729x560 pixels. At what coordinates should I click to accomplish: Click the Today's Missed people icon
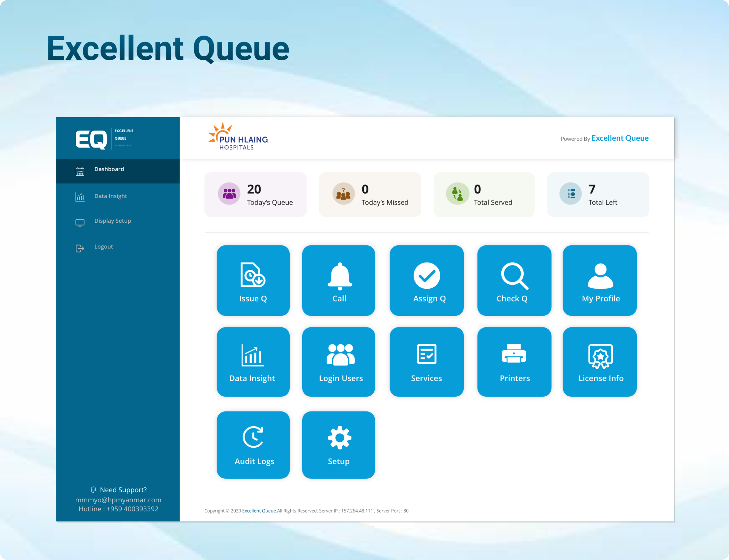[x=343, y=193]
